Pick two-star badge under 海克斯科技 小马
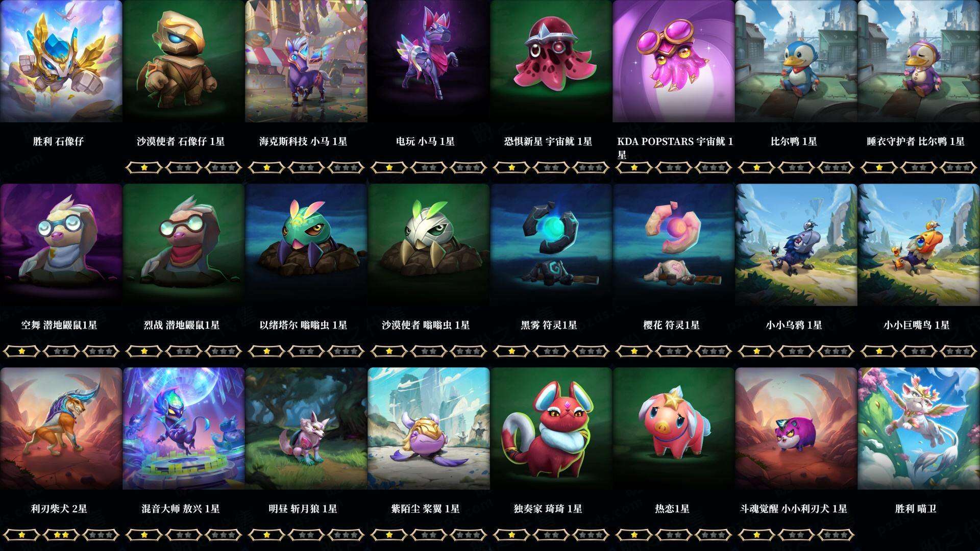 (x=306, y=167)
